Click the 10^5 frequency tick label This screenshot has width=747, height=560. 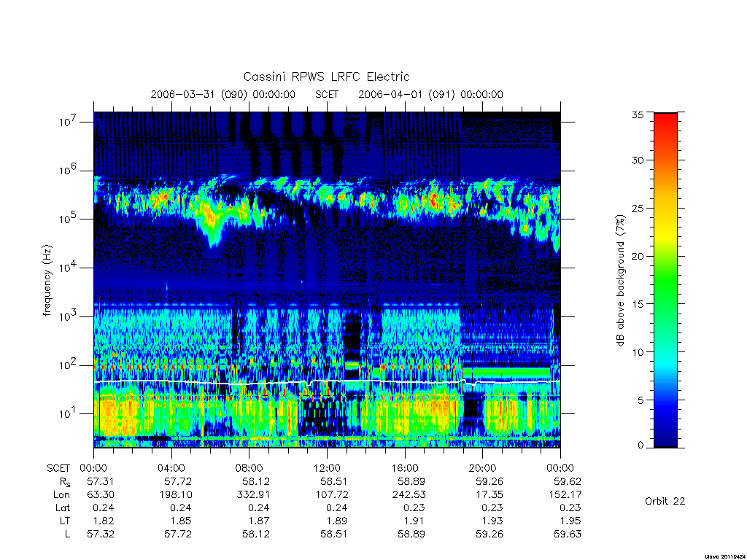pos(69,219)
